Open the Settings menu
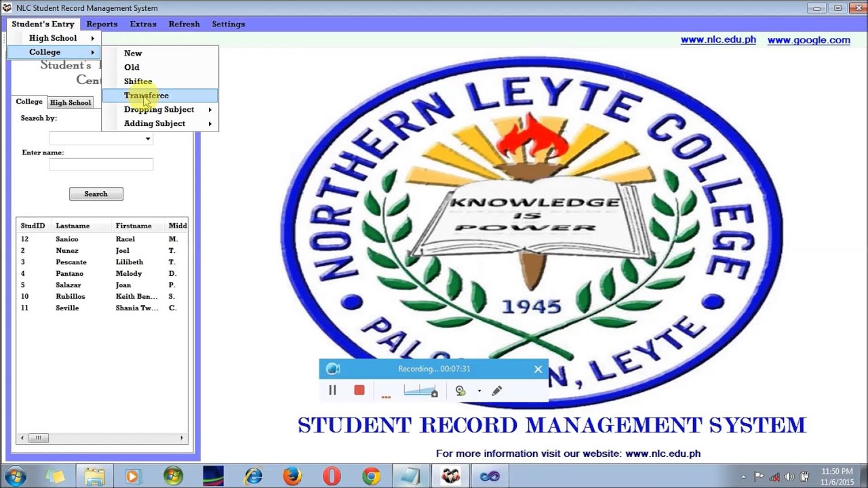Screen dimensions: 868x488 pyautogui.click(x=229, y=24)
